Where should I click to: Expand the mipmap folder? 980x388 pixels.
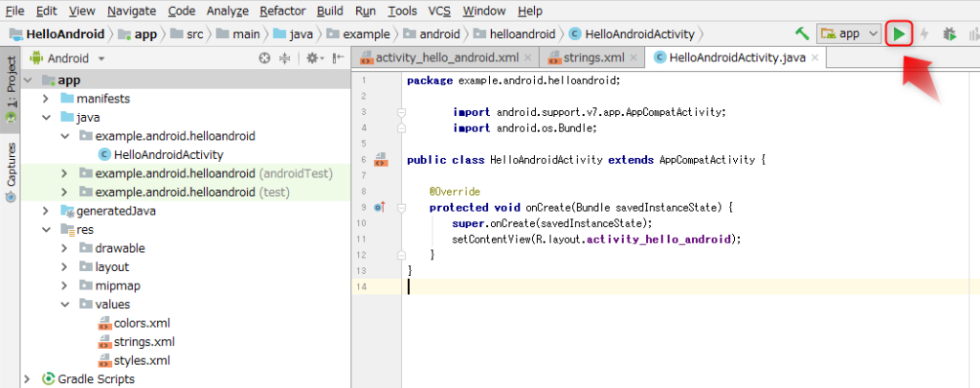tap(64, 286)
